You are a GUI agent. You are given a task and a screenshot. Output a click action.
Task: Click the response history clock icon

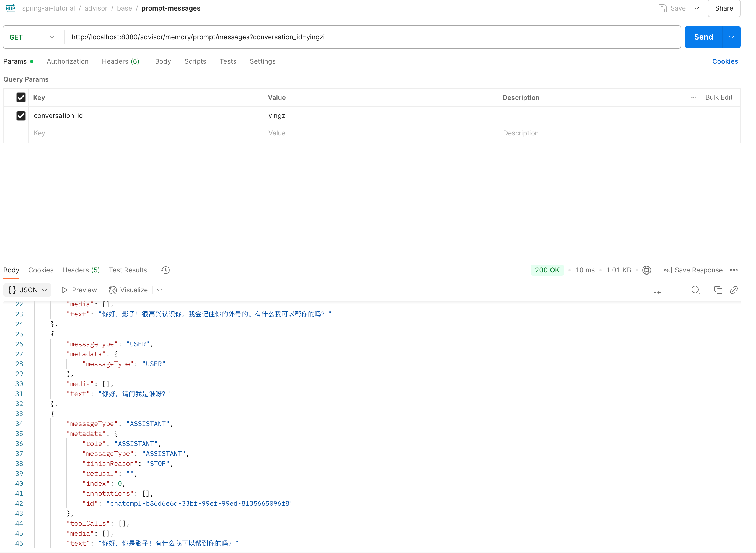point(165,270)
